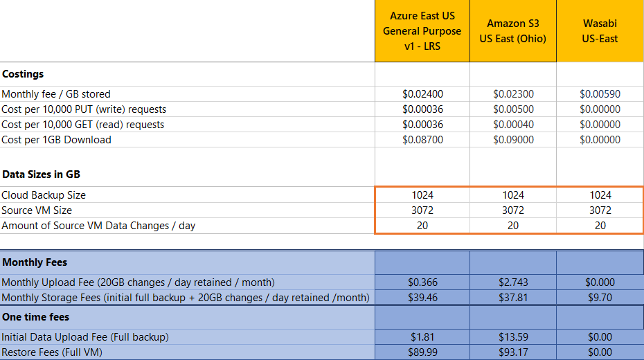Select Amazon GET requests cost $0.00040

(x=513, y=125)
